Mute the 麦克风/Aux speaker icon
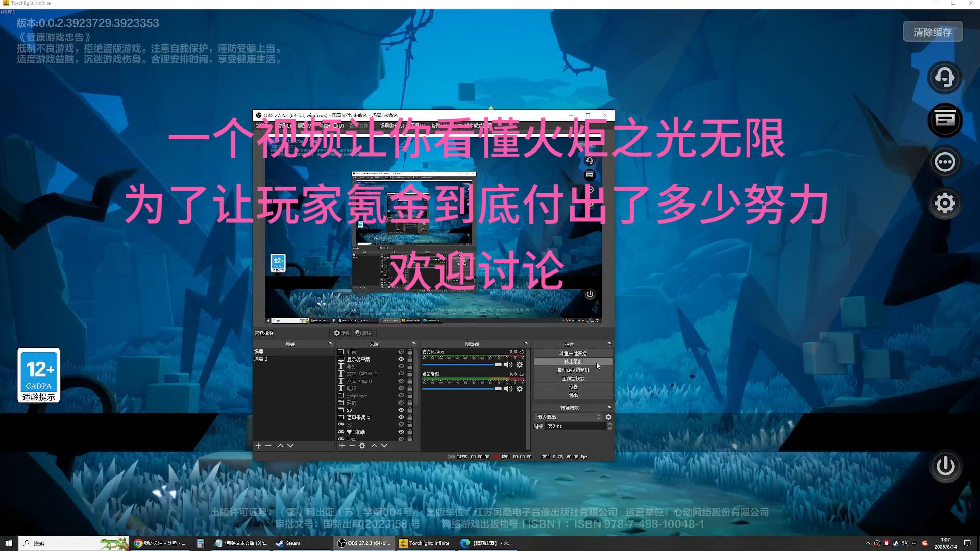This screenshot has width=980, height=551. point(508,365)
